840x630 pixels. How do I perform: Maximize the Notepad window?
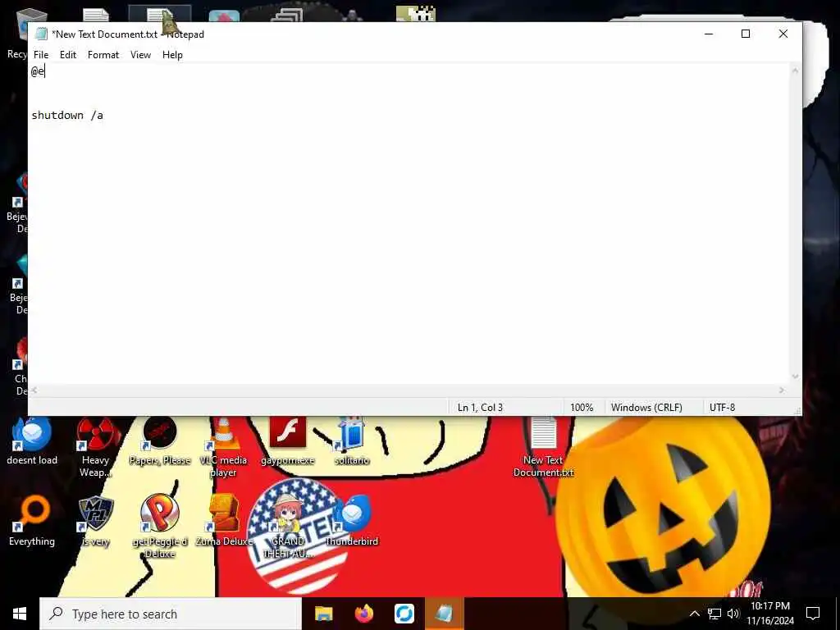click(745, 34)
